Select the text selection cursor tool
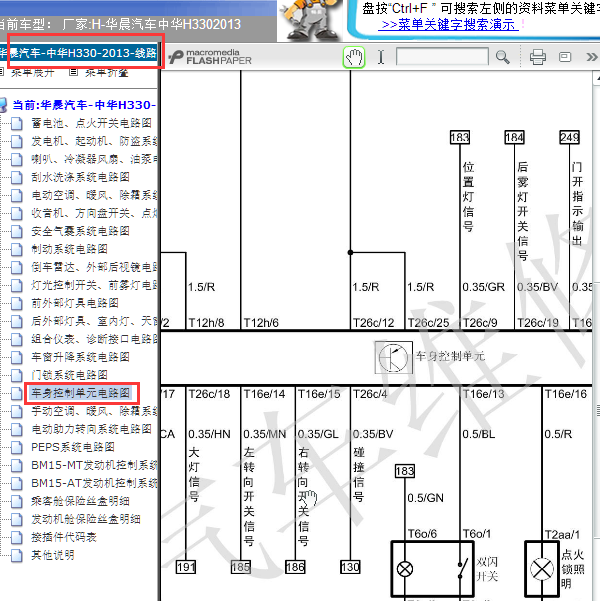This screenshot has width=600, height=601. coord(381,57)
